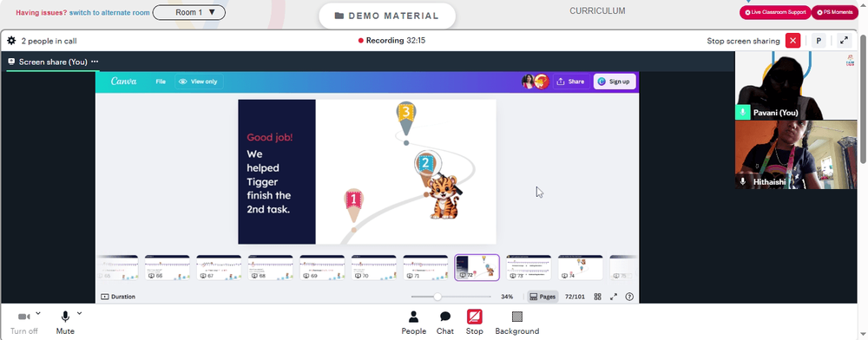Select slide 74 thumbnail

[x=580, y=268]
